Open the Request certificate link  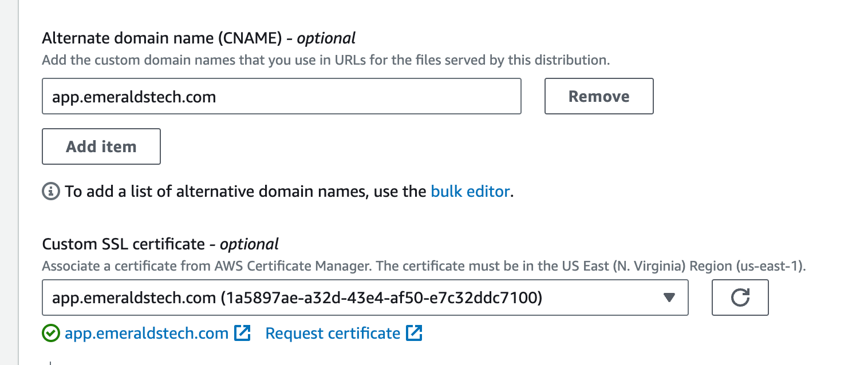coord(333,334)
